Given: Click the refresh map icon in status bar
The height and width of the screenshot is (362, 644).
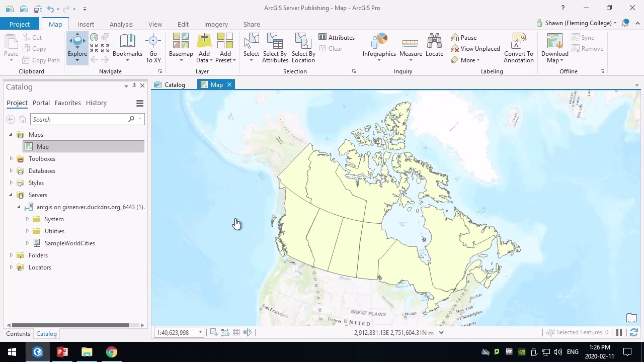Looking at the screenshot, I should click(634, 332).
